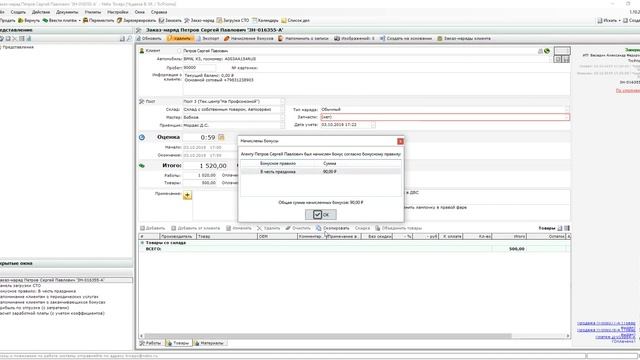The width and height of the screenshot is (640, 360).
Task: Click OK in the bonus accrual dialog
Action: pyautogui.click(x=321, y=214)
